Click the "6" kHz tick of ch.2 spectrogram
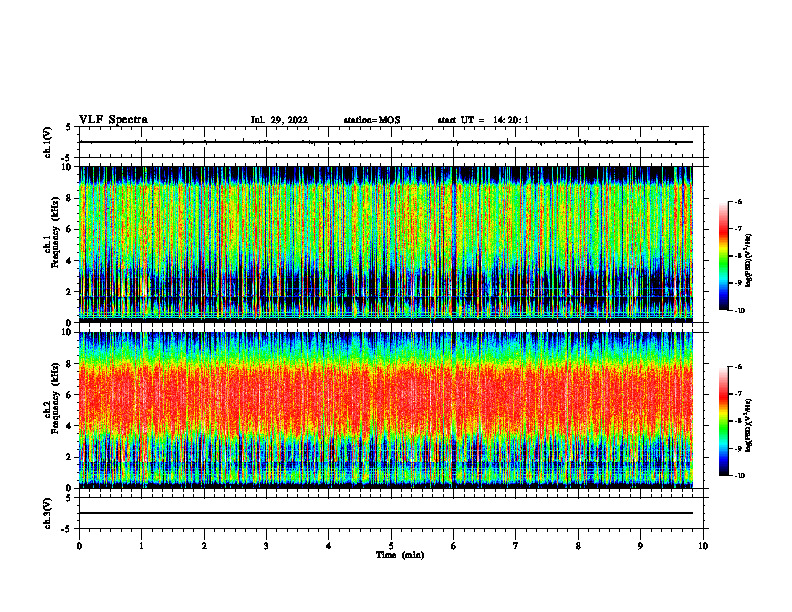This screenshot has height=612, width=792. point(69,395)
